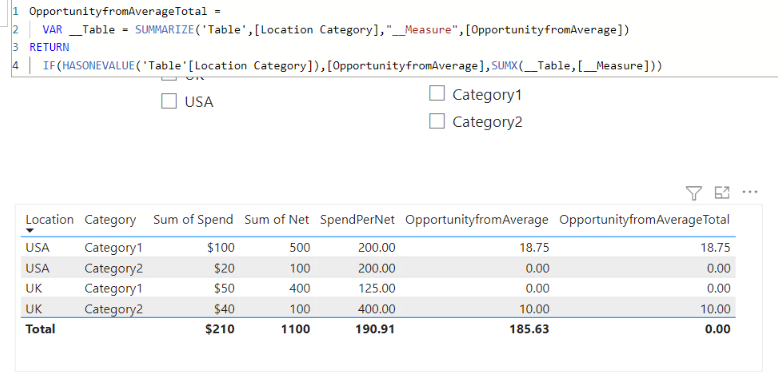Select the 10.00 OpportunityfromAverageTotal cell
This screenshot has height=372, width=778.
coord(715,309)
